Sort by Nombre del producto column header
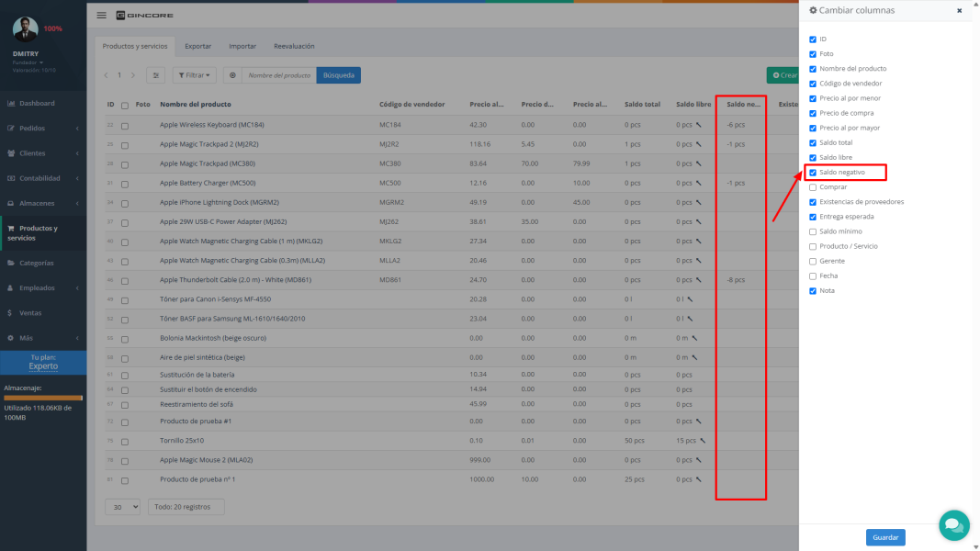The image size is (980, 551). [195, 105]
